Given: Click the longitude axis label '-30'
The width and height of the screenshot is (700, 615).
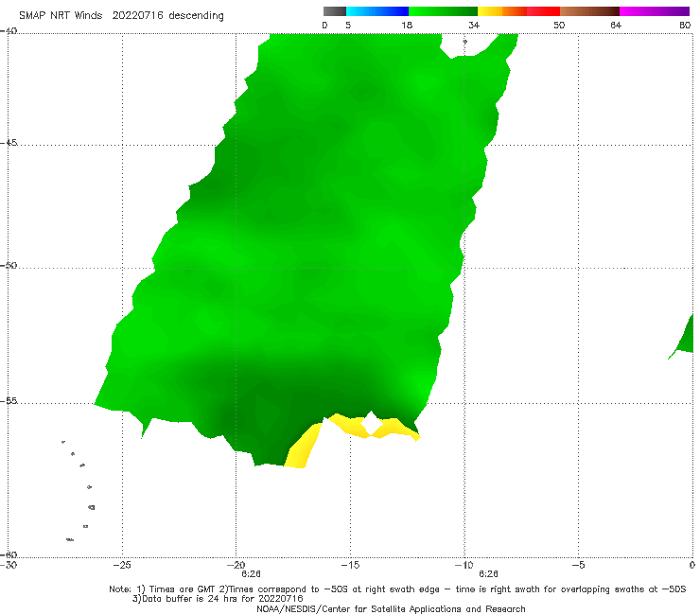Looking at the screenshot, I should 9,565.
